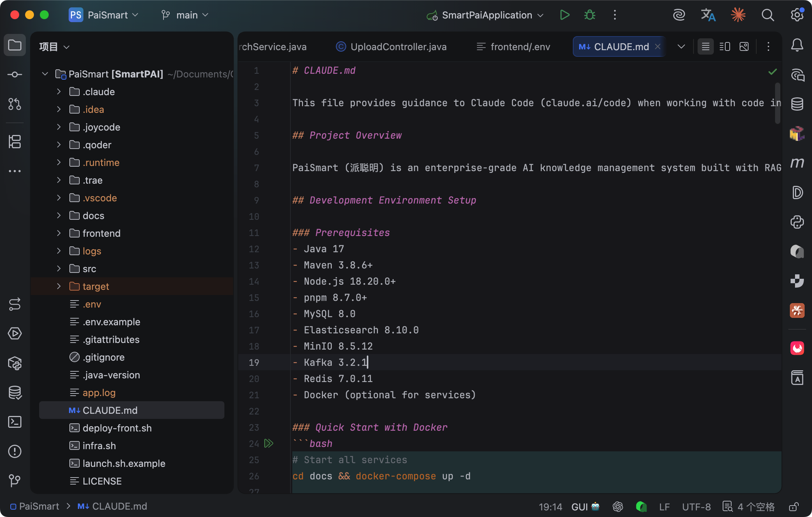The image size is (812, 517).
Task: Run the bash code block from the gutter
Action: 269,443
